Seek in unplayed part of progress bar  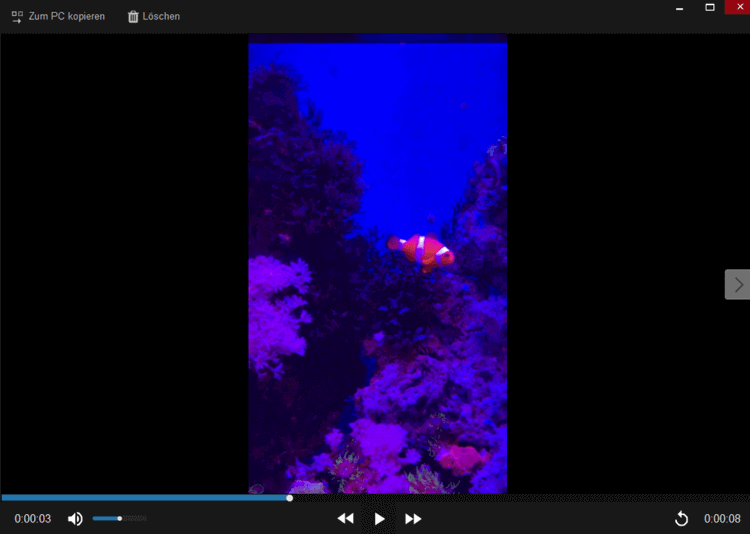(521, 498)
